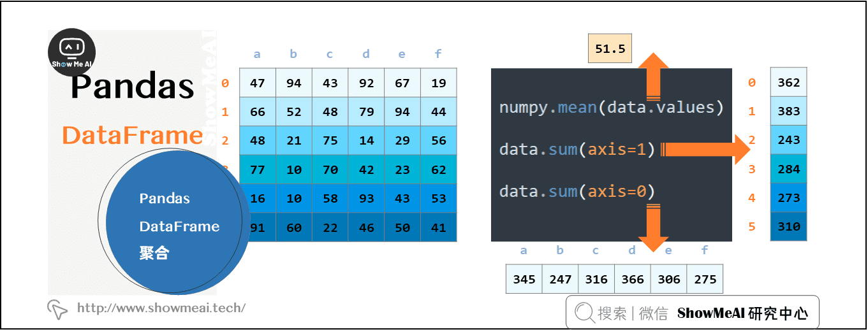868x330 pixels.
Task: Select cell value 53 in the main table
Action: click(x=439, y=198)
